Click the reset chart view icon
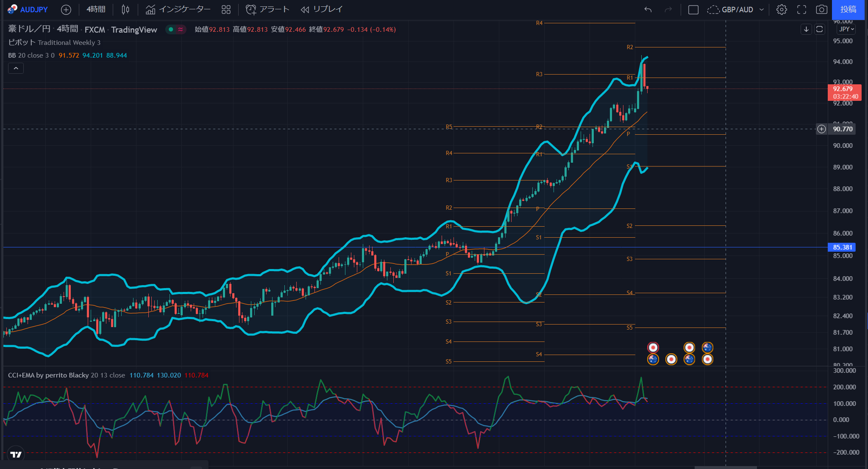This screenshot has height=469, width=868. pos(820,29)
